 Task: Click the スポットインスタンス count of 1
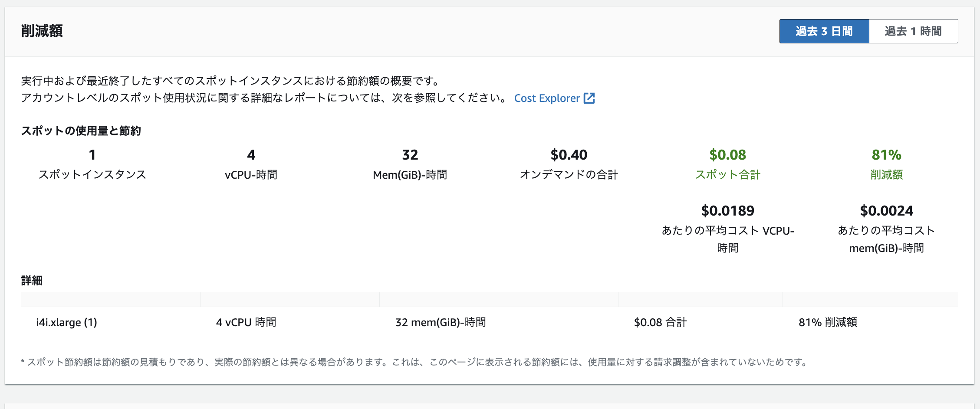pyautogui.click(x=92, y=155)
